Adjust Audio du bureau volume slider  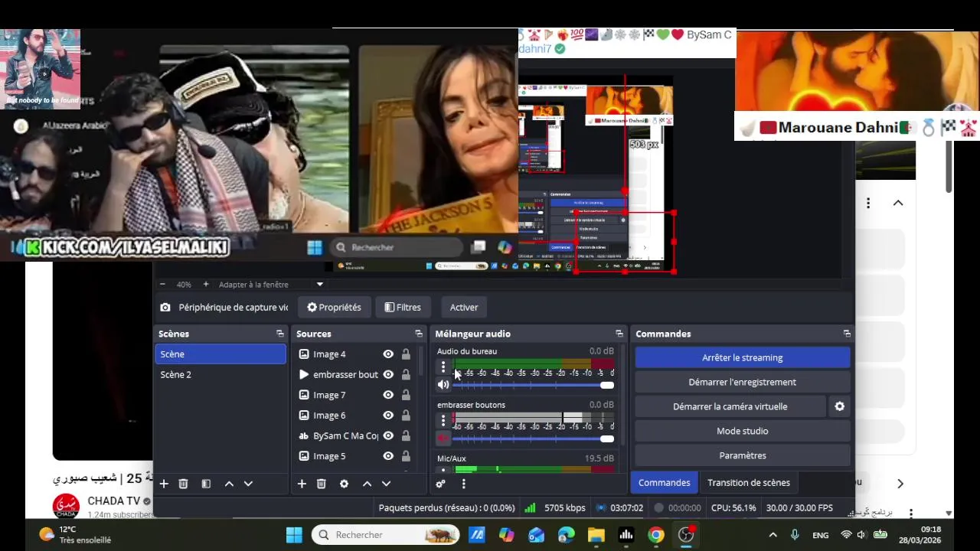pyautogui.click(x=534, y=385)
